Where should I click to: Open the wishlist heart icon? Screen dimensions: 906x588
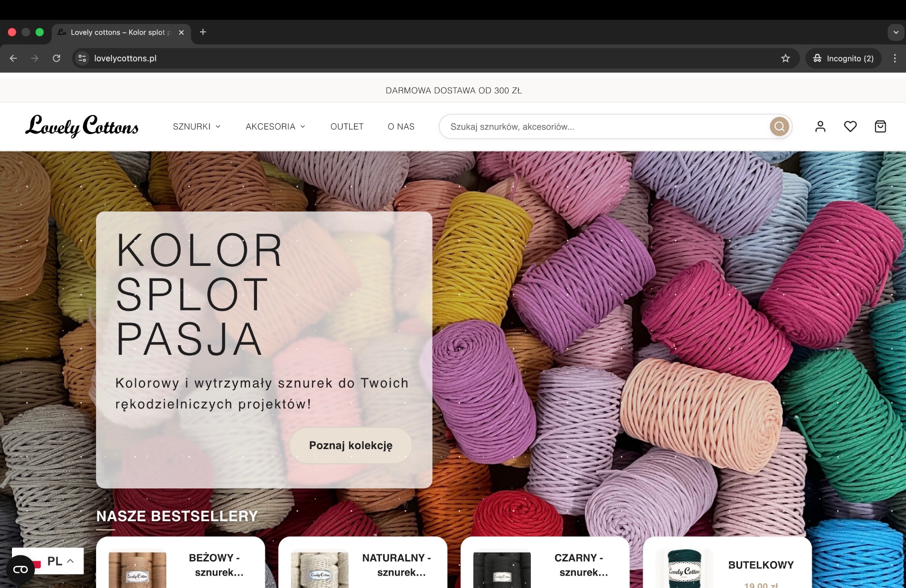(850, 127)
